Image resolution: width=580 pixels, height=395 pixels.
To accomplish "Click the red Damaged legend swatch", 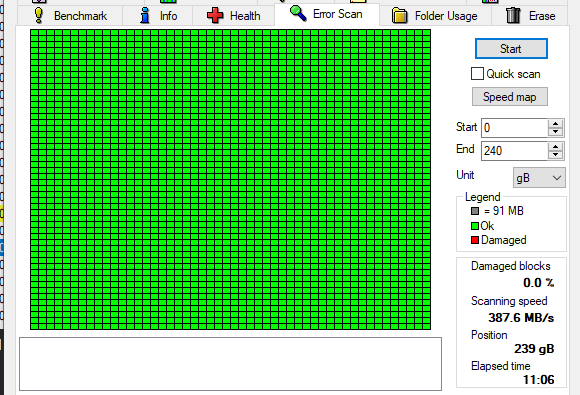I will (475, 240).
